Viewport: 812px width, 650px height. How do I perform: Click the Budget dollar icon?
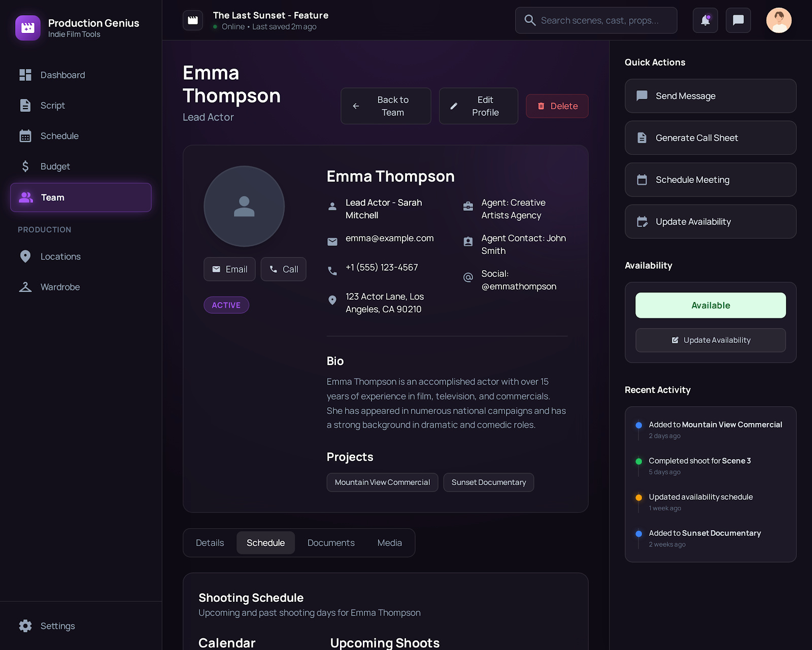pos(24,166)
